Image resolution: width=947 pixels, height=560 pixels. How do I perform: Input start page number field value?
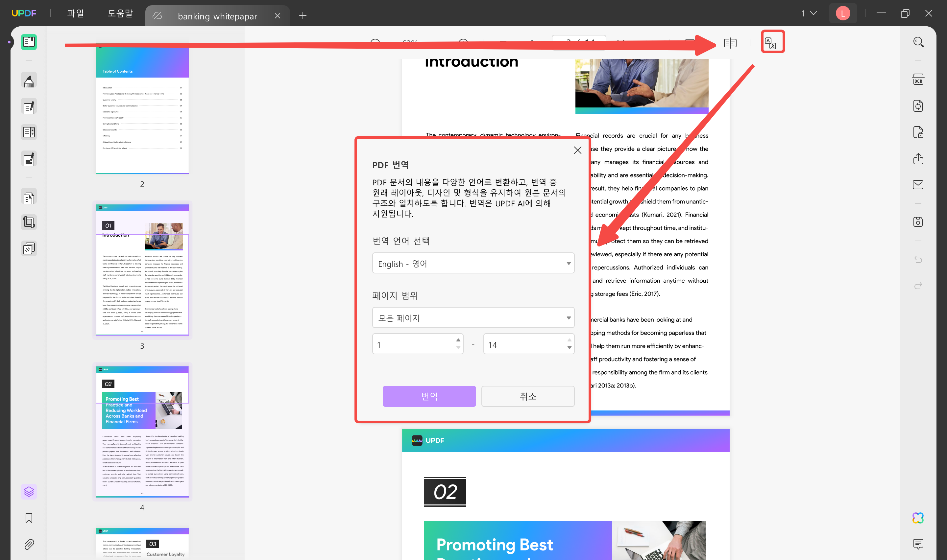(413, 344)
